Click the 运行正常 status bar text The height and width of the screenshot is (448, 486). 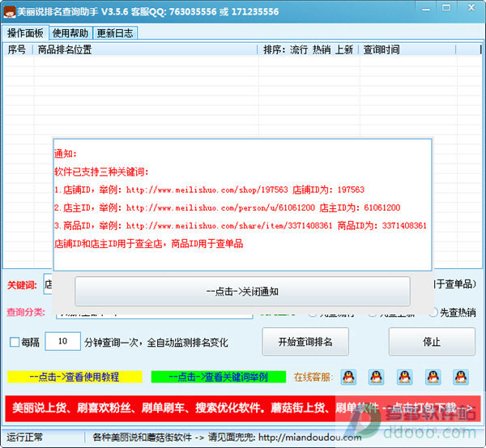point(25,437)
